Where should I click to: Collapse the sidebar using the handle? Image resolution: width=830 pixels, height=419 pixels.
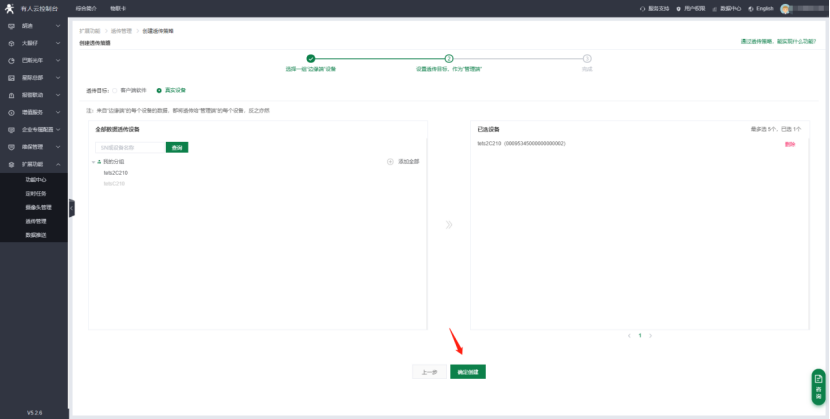point(71,208)
